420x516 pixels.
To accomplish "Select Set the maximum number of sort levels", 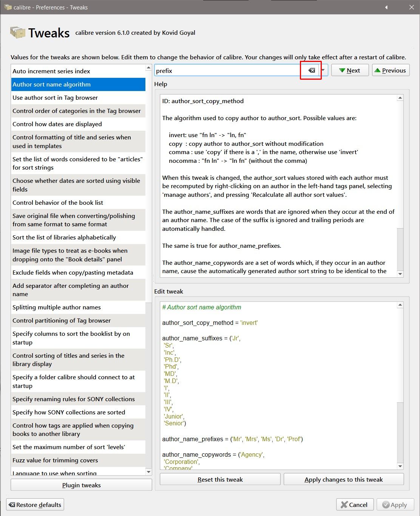I will [78, 447].
